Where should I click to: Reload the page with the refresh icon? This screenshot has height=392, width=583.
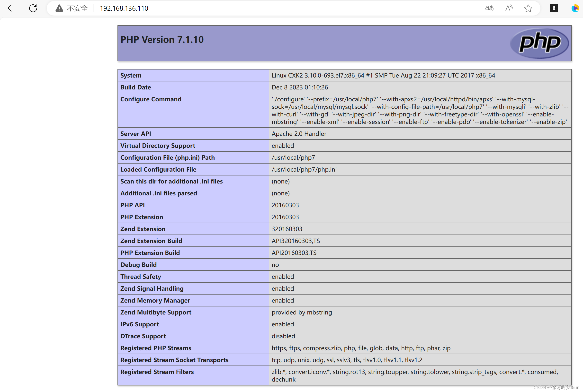pos(33,8)
